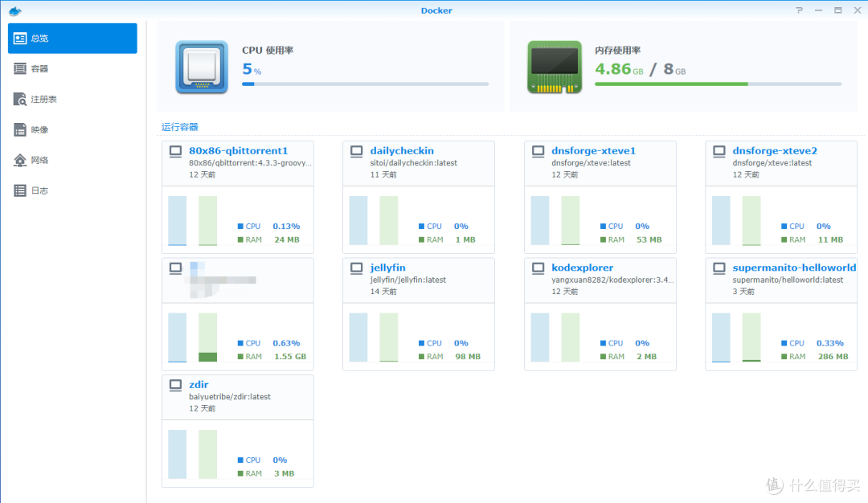868x503 pixels.
Task: Click the 5% CPU usage value
Action: 252,69
